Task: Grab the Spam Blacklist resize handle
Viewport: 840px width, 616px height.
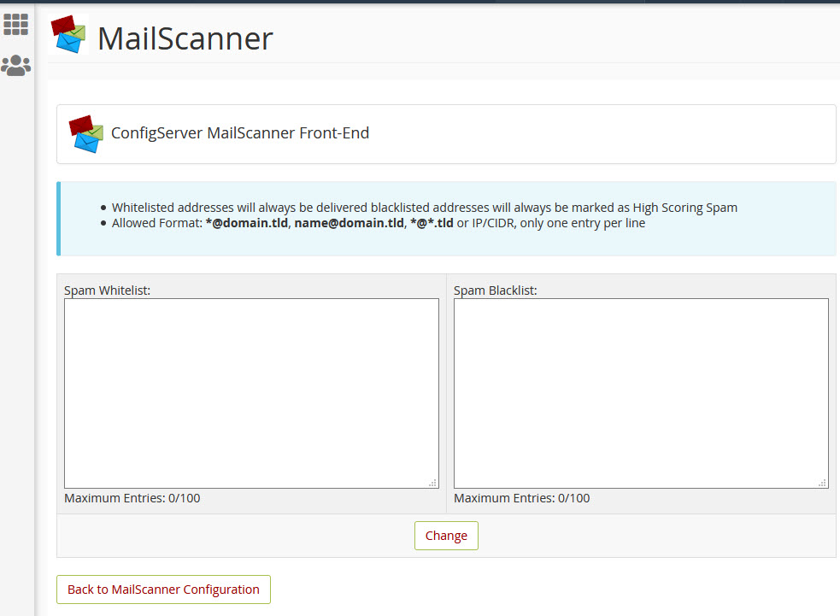Action: coord(822,483)
